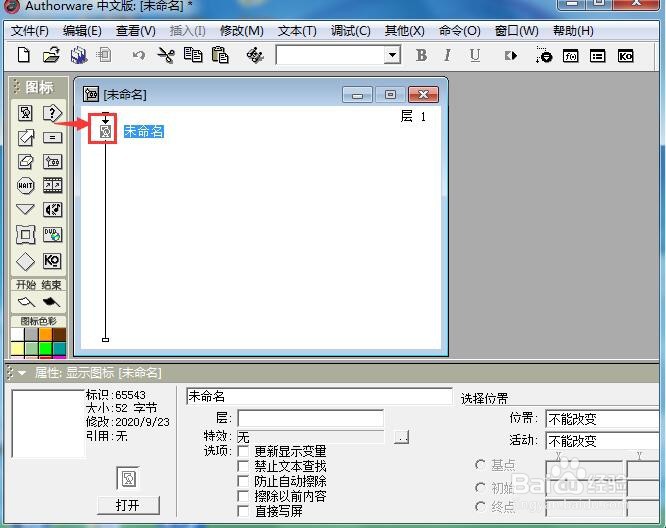
Task: Select the Calculation icon in palette
Action: (53, 138)
